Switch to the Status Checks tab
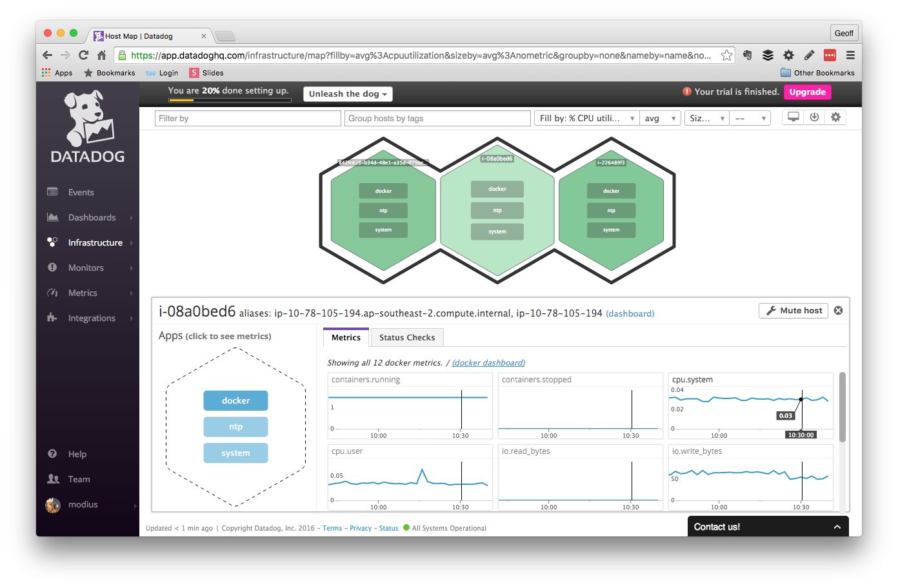 pyautogui.click(x=407, y=337)
